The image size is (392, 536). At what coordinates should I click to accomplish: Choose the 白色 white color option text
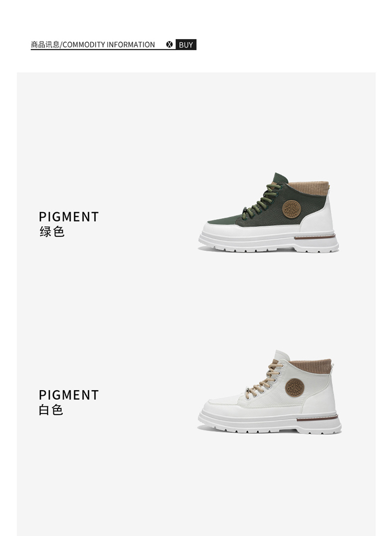tap(51, 410)
